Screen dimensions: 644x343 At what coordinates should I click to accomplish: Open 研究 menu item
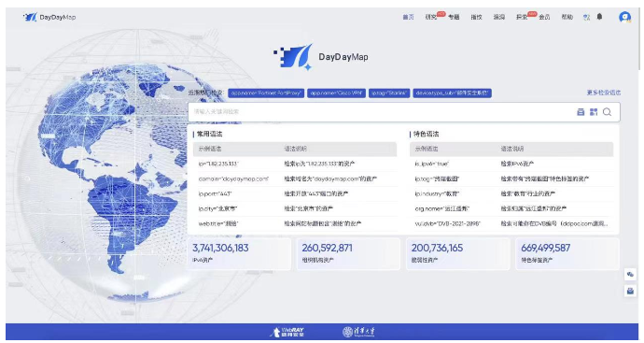[x=430, y=17]
